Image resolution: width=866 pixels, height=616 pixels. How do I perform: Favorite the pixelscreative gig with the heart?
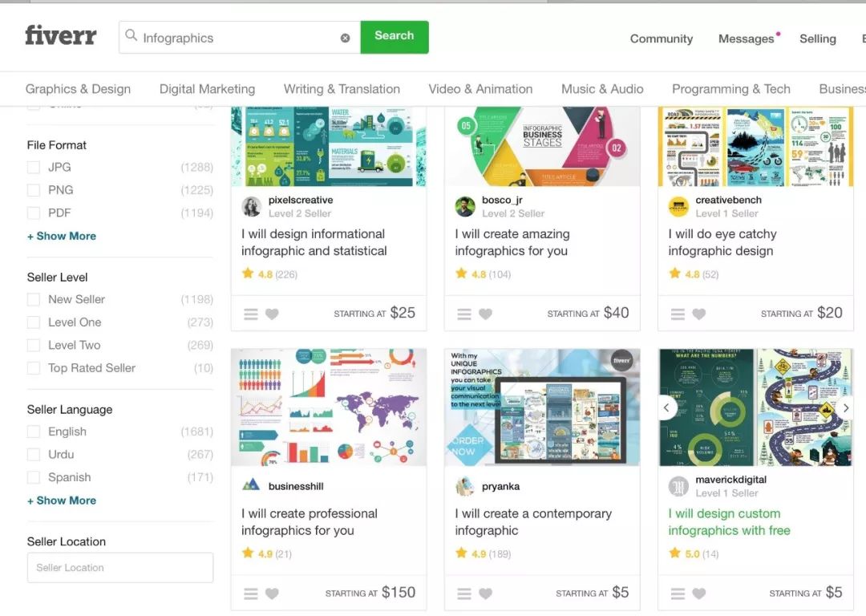pos(272,314)
